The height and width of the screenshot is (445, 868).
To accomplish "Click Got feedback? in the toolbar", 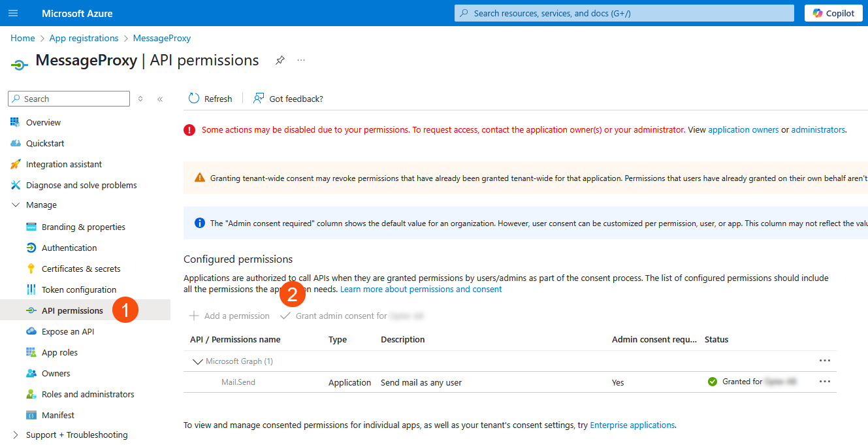I will coord(288,99).
